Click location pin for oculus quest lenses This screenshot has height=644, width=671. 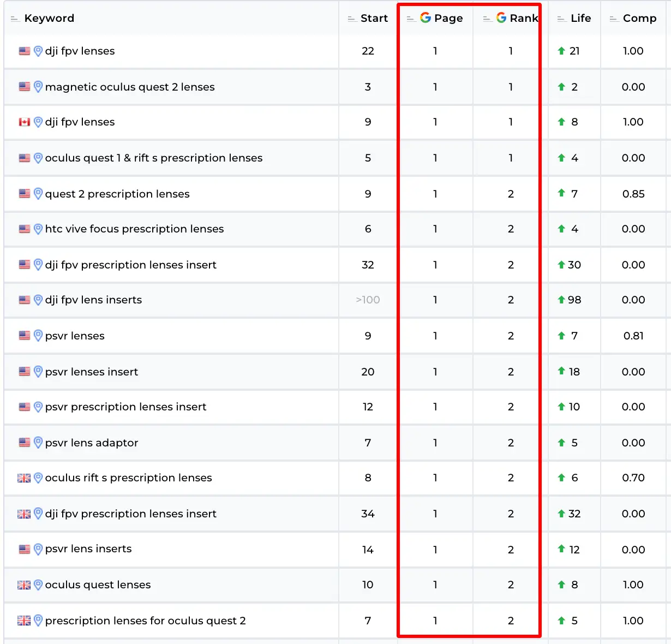point(38,585)
